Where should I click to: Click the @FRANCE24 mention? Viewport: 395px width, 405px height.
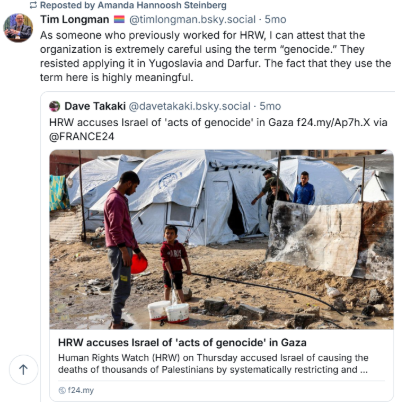pos(82,137)
